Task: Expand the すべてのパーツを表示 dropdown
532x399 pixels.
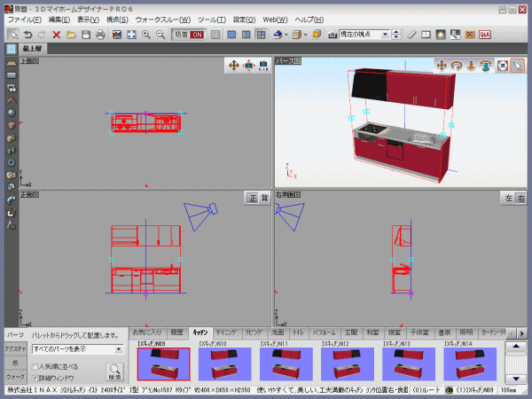Action: [121, 350]
